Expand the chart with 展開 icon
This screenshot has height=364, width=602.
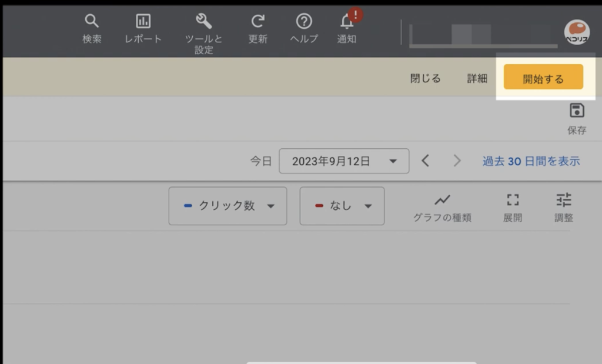pos(513,201)
